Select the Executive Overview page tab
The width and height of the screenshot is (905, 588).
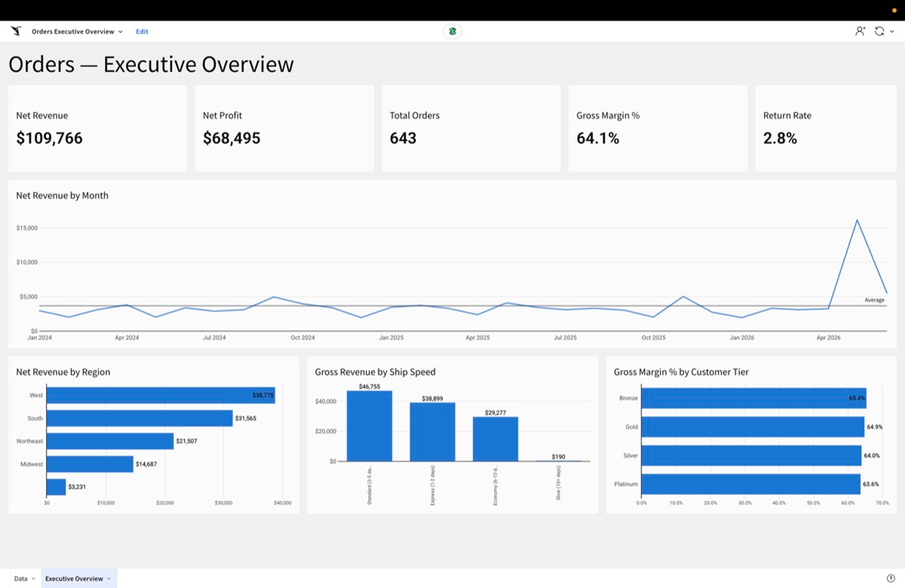click(x=74, y=579)
